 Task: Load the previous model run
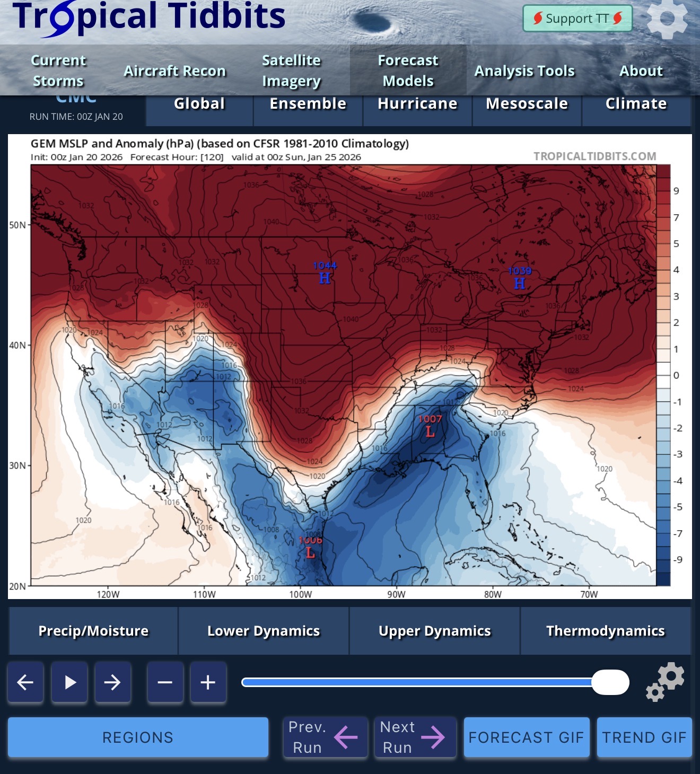coord(325,737)
